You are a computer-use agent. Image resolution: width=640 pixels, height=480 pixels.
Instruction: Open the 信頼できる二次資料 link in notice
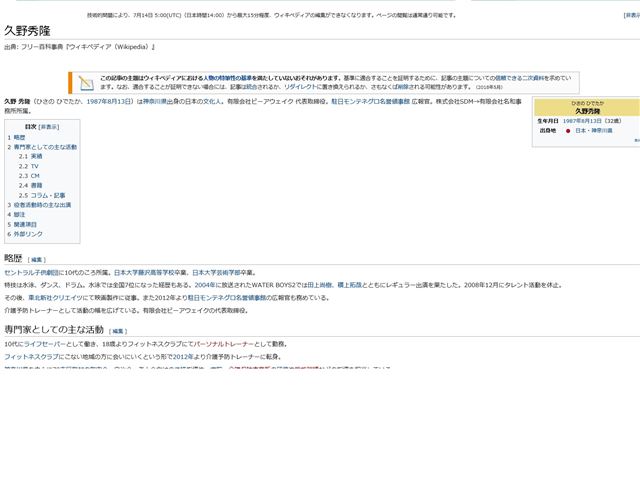[520, 78]
